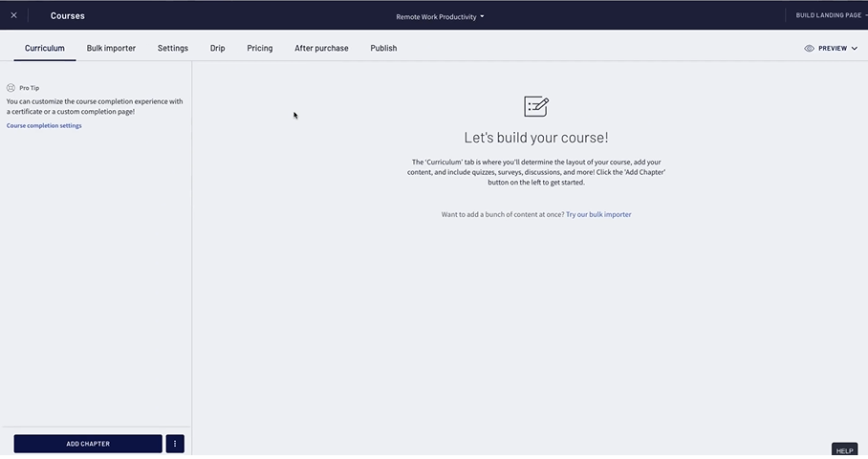Open the Settings tab

[x=173, y=48]
